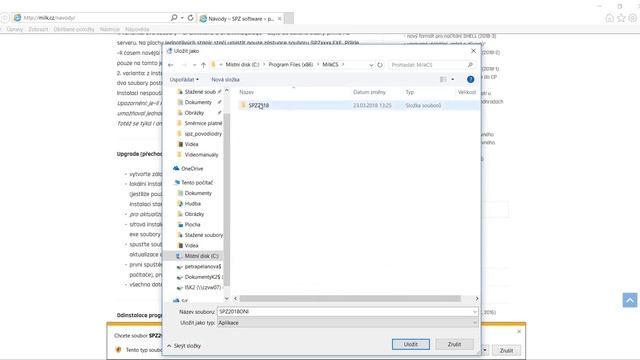Select Místní disk (C:) in breadcrumb path

[x=242, y=65]
